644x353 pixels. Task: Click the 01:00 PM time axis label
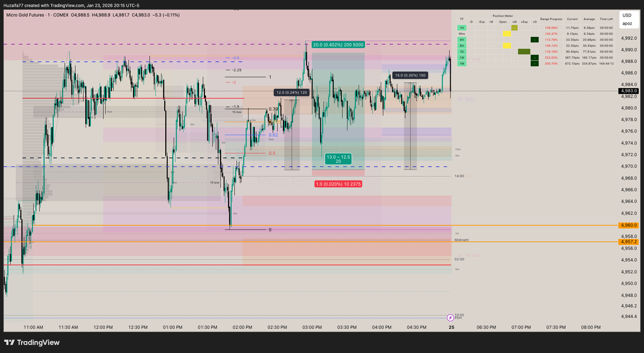tap(173, 327)
